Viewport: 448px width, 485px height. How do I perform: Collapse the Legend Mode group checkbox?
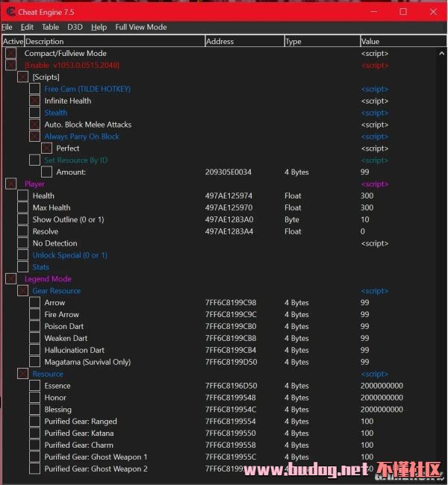[x=11, y=279]
